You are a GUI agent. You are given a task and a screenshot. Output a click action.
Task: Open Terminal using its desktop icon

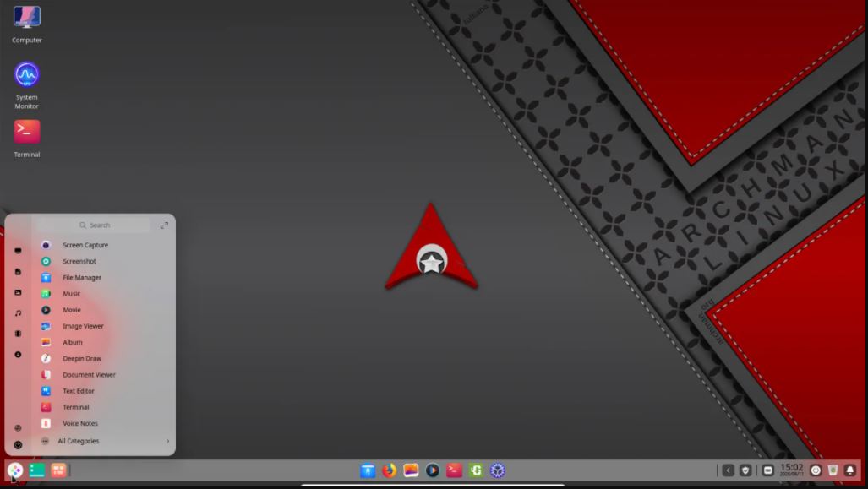click(x=26, y=133)
